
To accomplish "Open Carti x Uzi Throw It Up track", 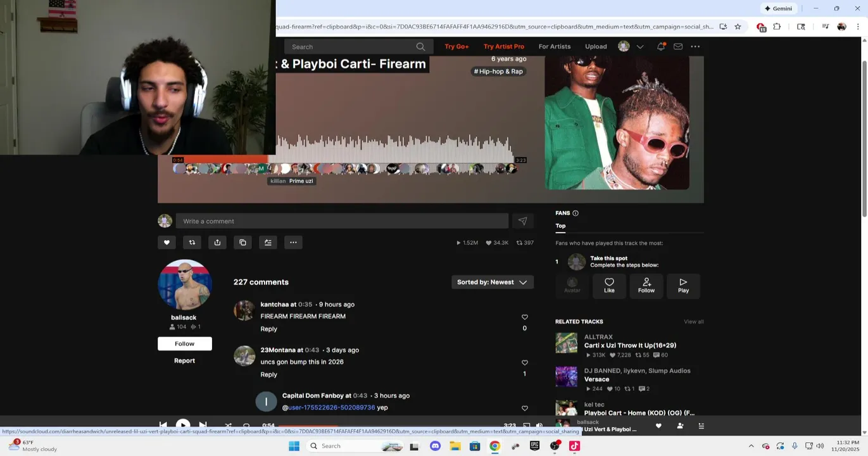I will 630,345.
